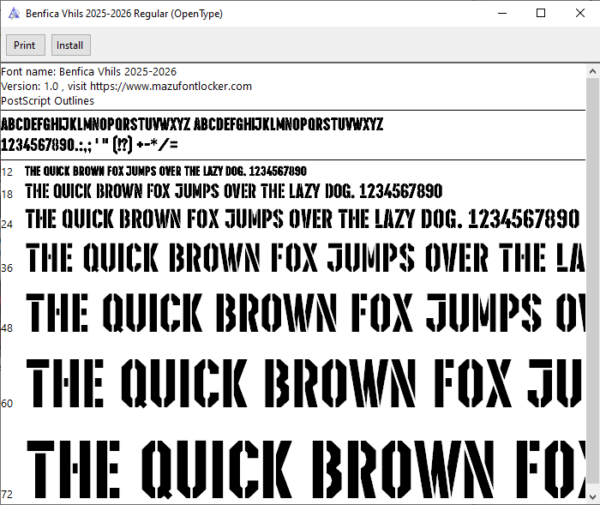Viewport: 600px width, 505px height.
Task: Click the scroll up arrow of the scrollbar
Action: pyautogui.click(x=592, y=71)
